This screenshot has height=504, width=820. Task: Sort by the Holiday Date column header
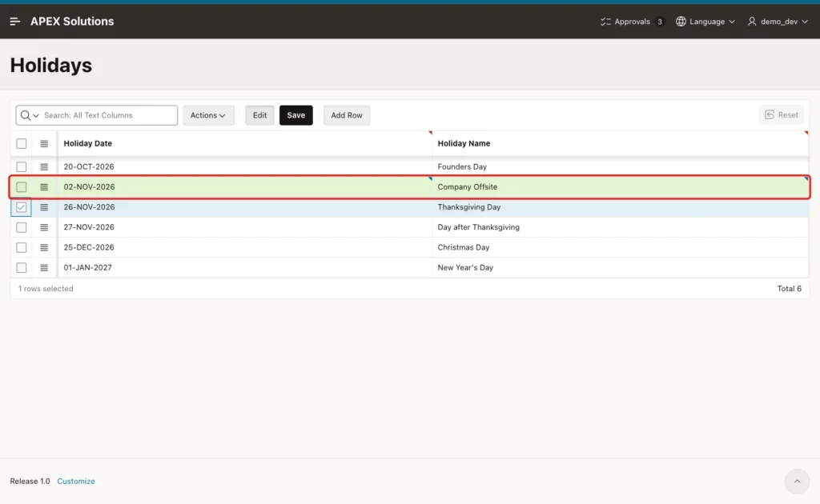(88, 144)
